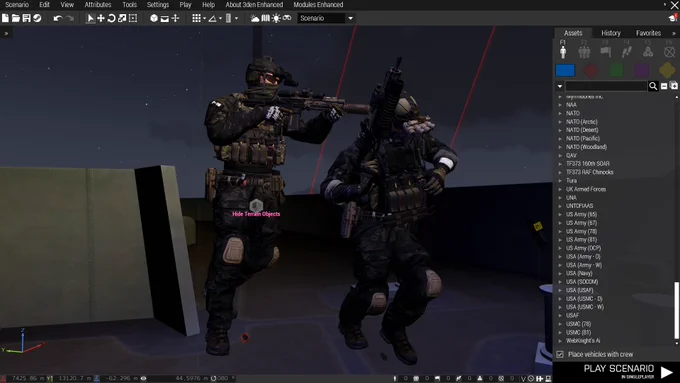Select the F5 Systems modules icon
The width and height of the screenshot is (680, 383).
pos(648,52)
